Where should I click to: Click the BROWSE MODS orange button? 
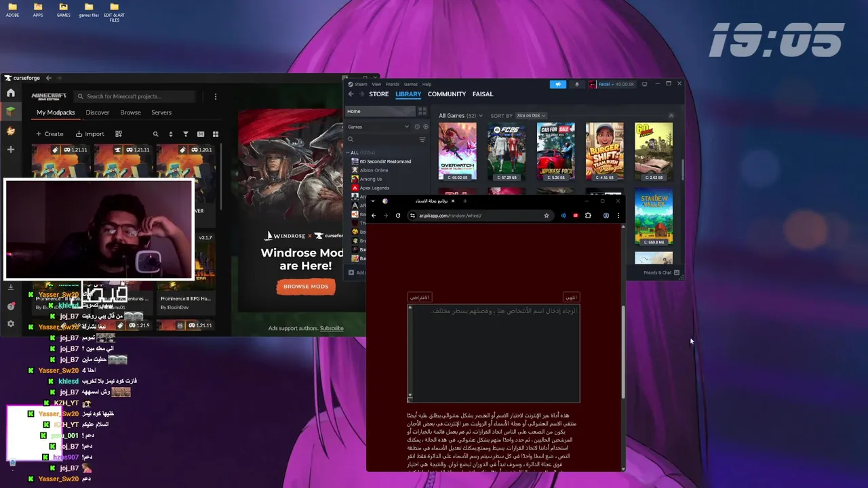click(306, 287)
